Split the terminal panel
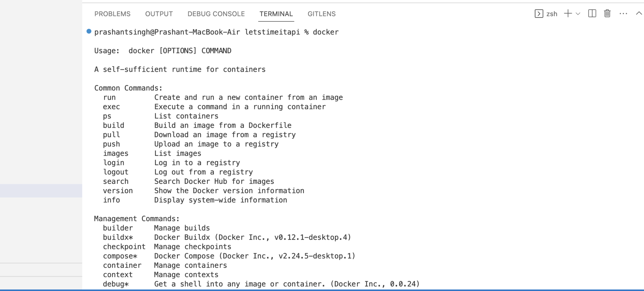Viewport: 644px width, 291px height. 592,14
